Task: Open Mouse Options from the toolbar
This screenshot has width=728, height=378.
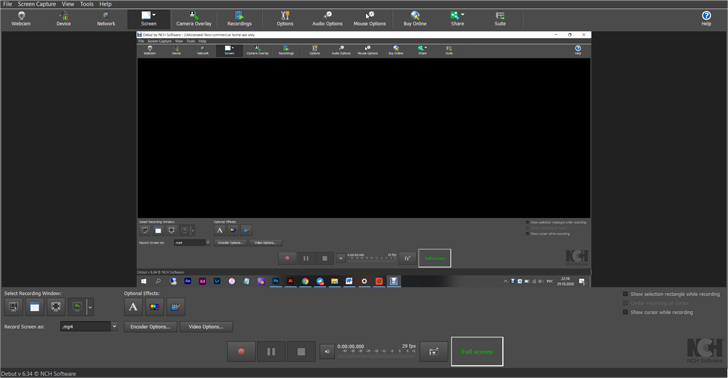Action: click(x=370, y=19)
